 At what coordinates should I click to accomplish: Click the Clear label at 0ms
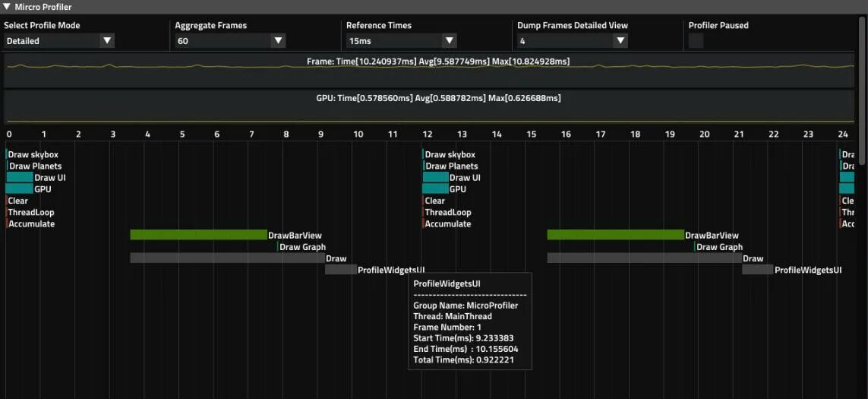coord(17,201)
